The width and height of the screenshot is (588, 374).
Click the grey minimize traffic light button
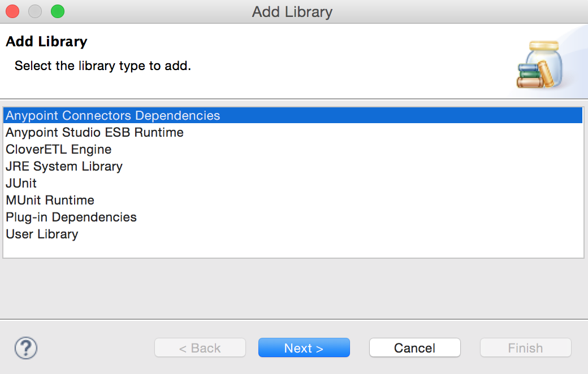(x=34, y=11)
